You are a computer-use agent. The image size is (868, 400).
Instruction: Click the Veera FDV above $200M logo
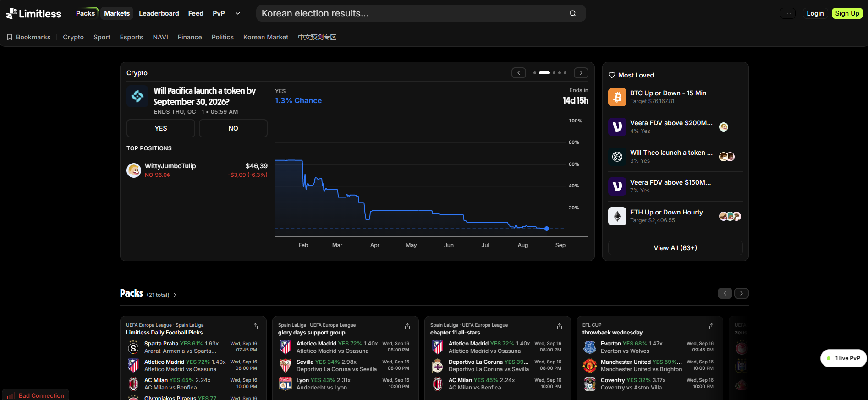click(617, 127)
